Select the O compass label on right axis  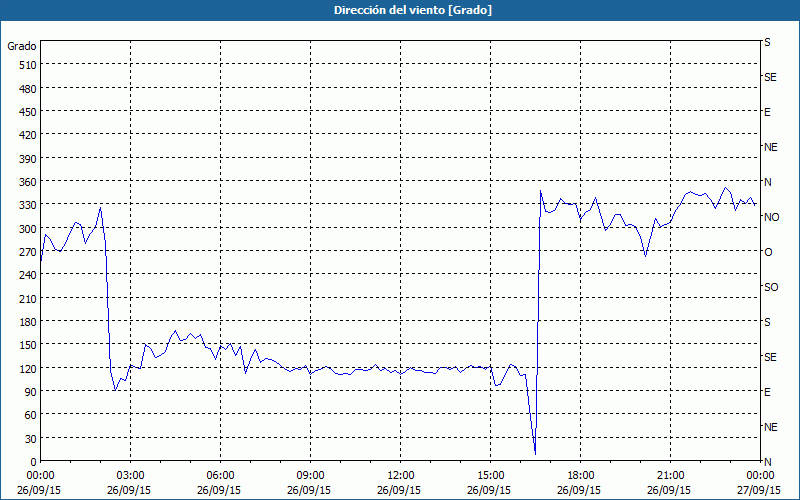click(768, 252)
